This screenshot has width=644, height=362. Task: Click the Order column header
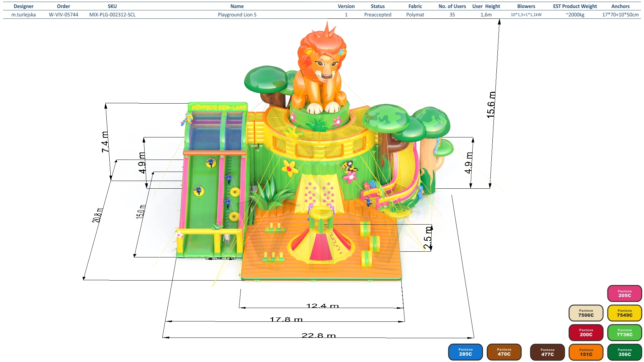click(x=63, y=6)
